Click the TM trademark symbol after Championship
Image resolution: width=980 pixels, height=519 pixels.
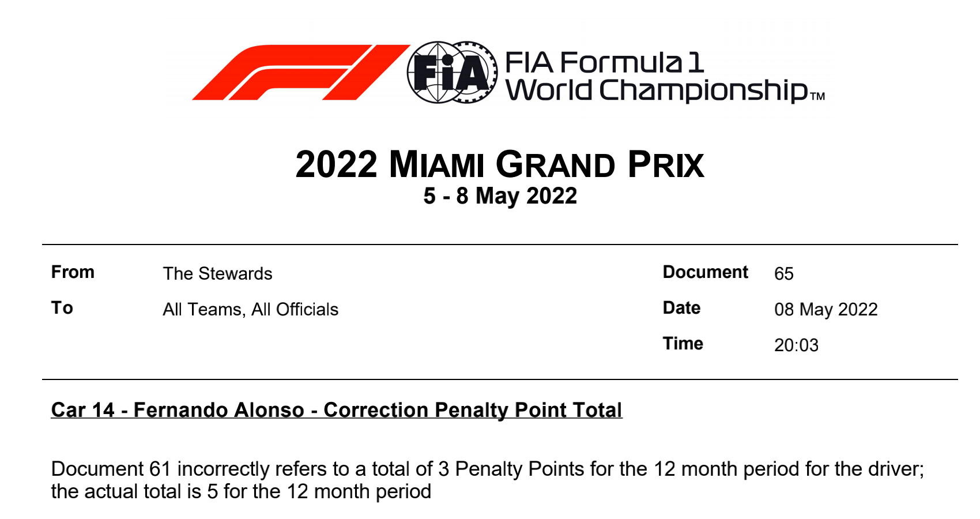pos(817,96)
